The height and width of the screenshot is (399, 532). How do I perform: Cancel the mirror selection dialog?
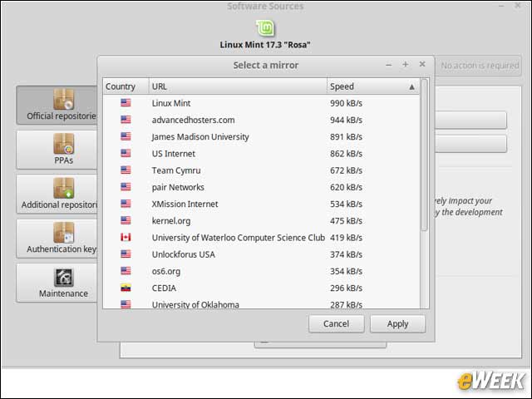coord(336,323)
